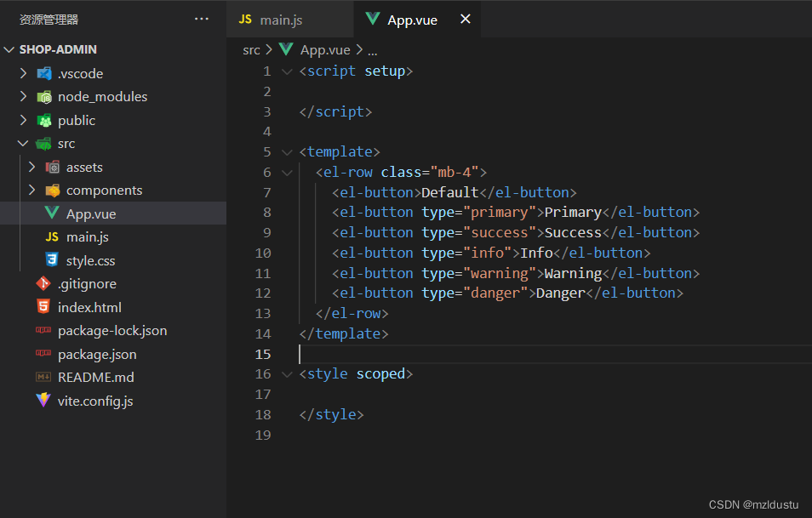Collapse the src folder chevron
This screenshot has height=518, width=812.
23,144
